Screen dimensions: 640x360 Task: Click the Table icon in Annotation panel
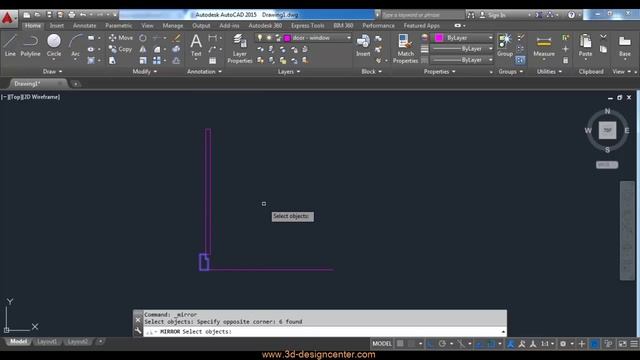pyautogui.click(x=213, y=60)
